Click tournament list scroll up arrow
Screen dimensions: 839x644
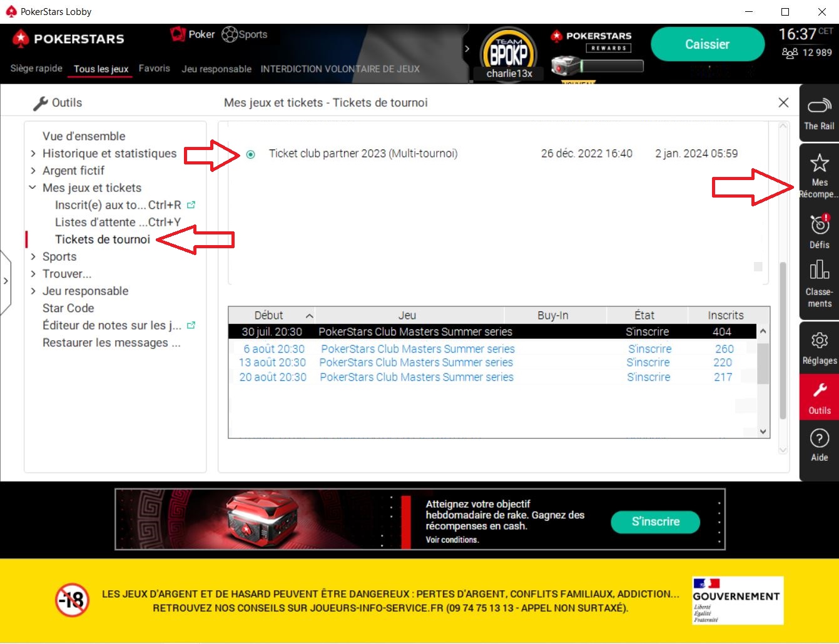tap(763, 331)
